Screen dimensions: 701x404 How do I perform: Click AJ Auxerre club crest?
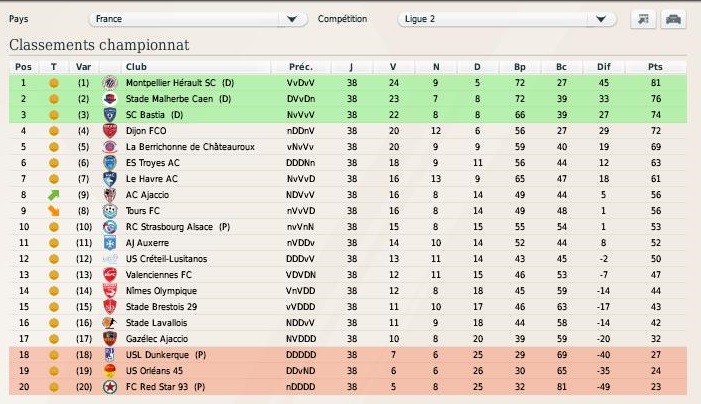pos(110,243)
